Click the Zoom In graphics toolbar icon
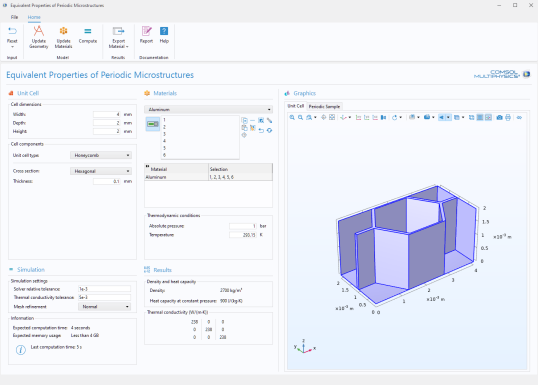The image size is (538, 385). point(292,117)
